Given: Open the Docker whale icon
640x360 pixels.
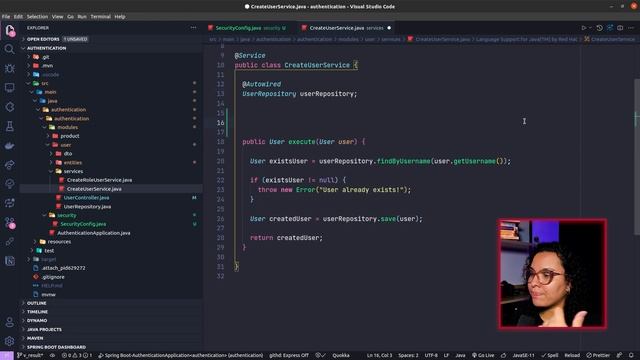Looking at the screenshot, I should 9,146.
